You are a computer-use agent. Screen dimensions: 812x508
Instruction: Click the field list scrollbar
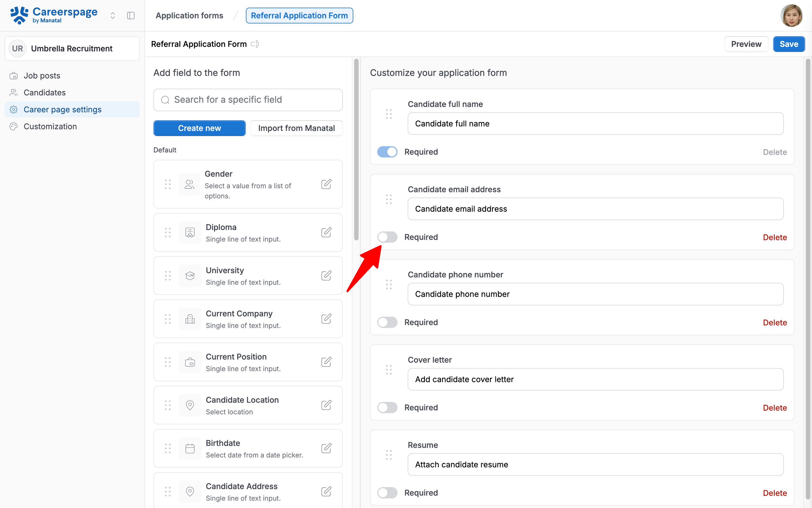point(356,150)
